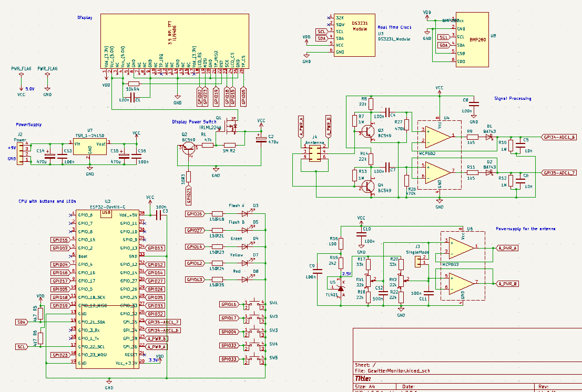Select the IRLML2244 MOSFET Q1
The height and width of the screenshot is (392, 582).
click(232, 127)
